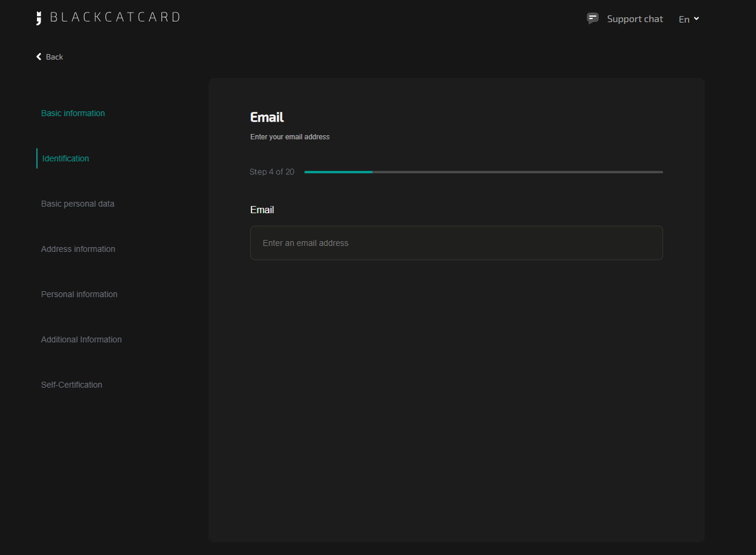Screen dimensions: 756x555
Task: Go Back to previous step
Action: tap(49, 57)
